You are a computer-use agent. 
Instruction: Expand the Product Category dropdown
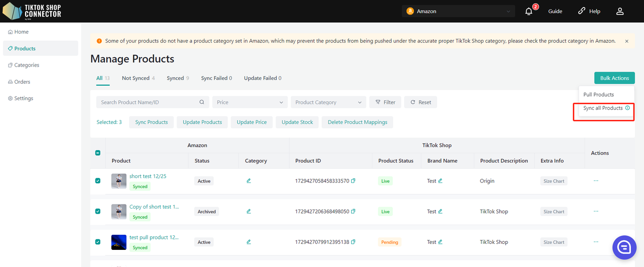(x=328, y=102)
